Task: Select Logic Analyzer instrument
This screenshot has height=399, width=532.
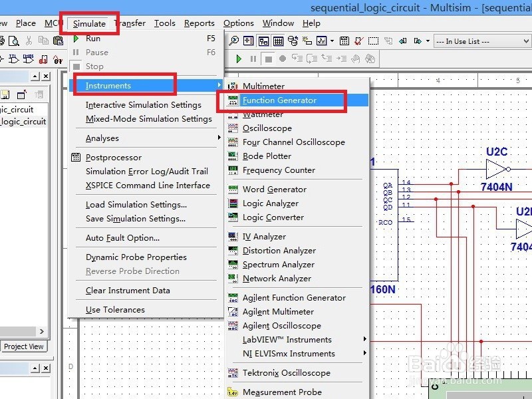Action: (297, 203)
